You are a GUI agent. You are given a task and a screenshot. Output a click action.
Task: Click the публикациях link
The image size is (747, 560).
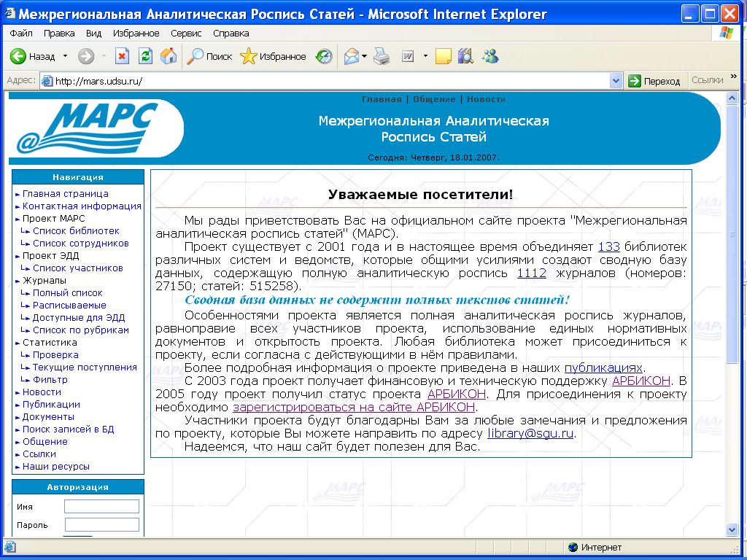pos(603,368)
